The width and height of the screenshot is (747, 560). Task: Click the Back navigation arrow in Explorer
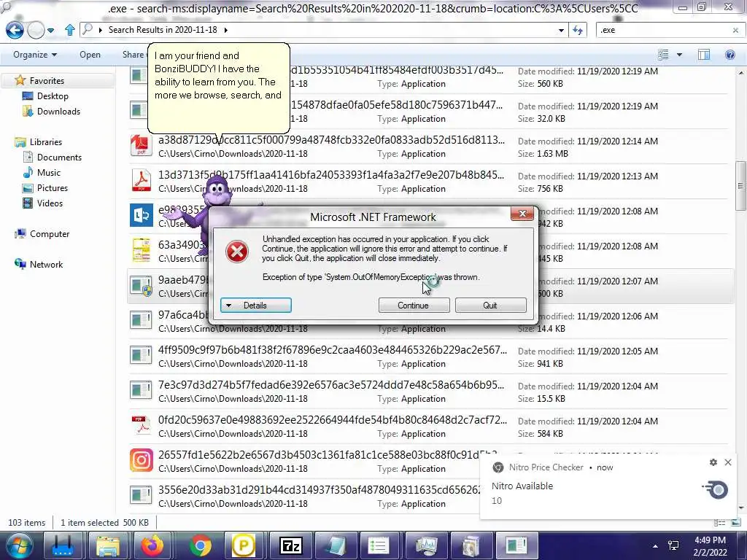(x=15, y=30)
